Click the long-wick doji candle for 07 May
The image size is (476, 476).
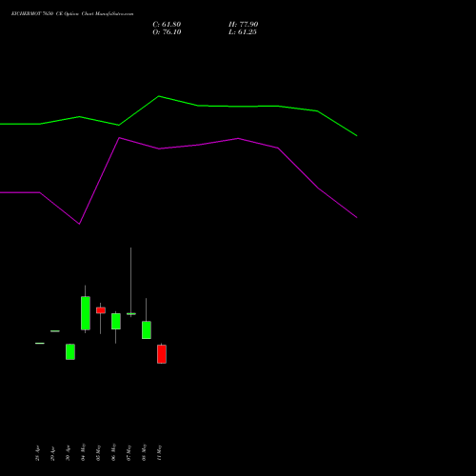pyautogui.click(x=131, y=313)
